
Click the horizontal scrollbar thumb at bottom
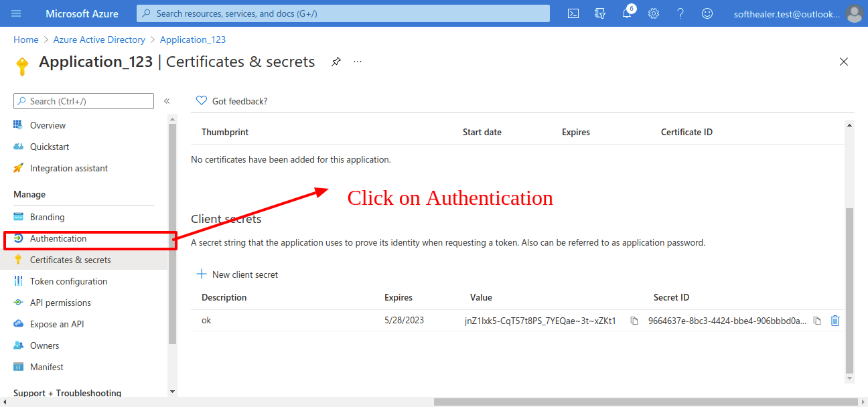coord(646,402)
